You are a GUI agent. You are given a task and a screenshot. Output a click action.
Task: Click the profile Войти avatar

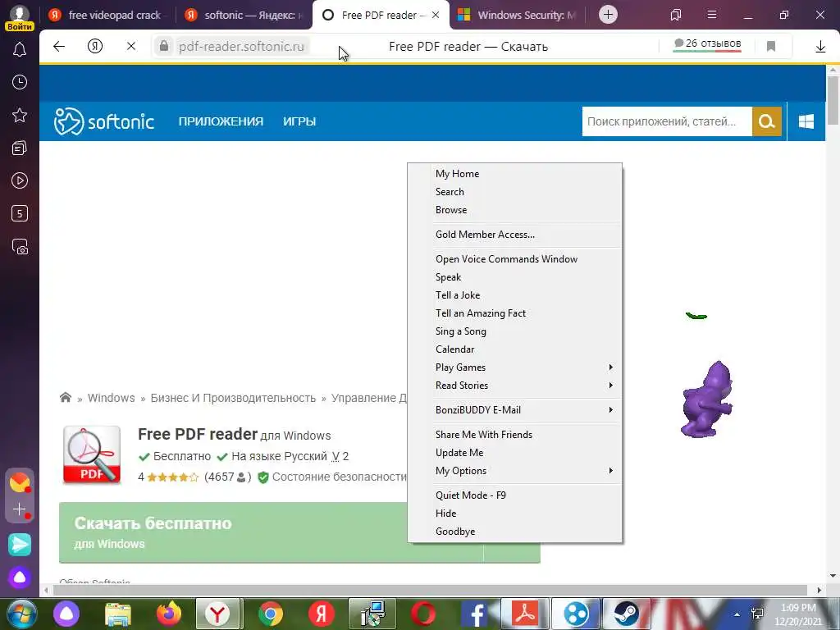coord(20,17)
